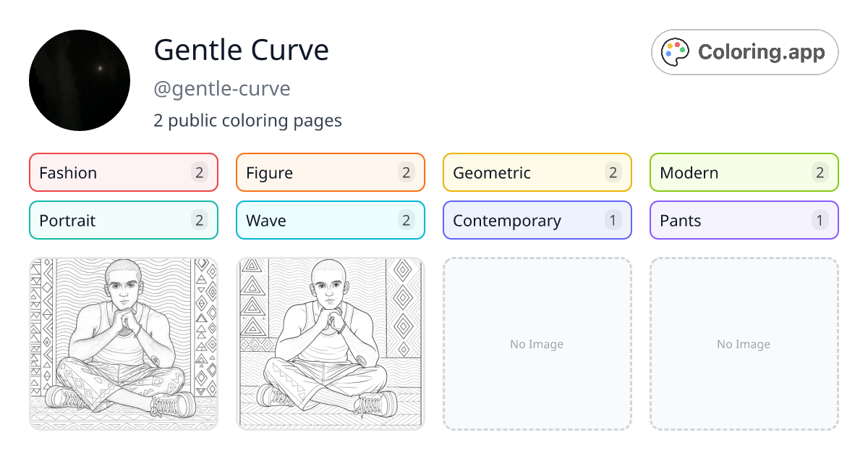Image resolution: width=868 pixels, height=456 pixels.
Task: View the Portrait coloring pages tag
Action: coord(123,220)
